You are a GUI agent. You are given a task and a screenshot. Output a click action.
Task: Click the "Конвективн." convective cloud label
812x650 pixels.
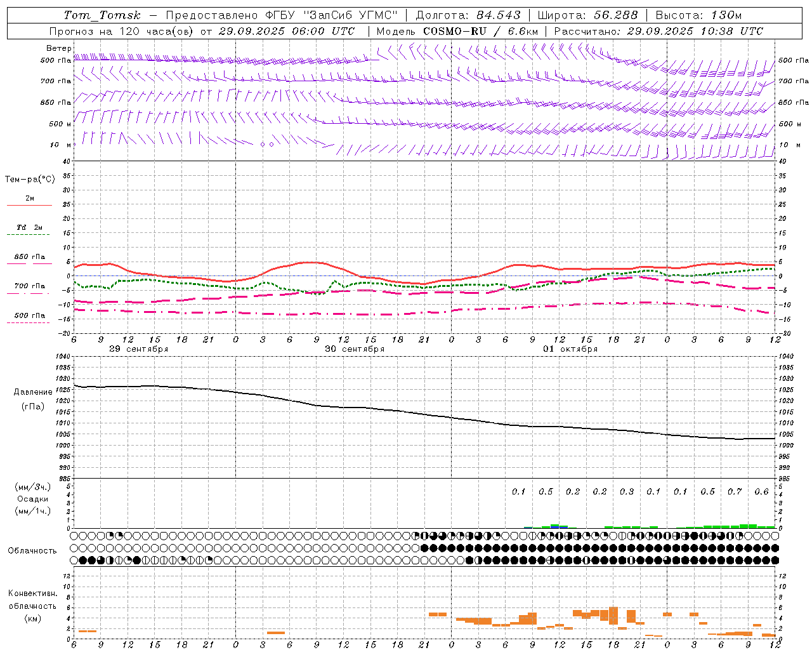(x=33, y=594)
